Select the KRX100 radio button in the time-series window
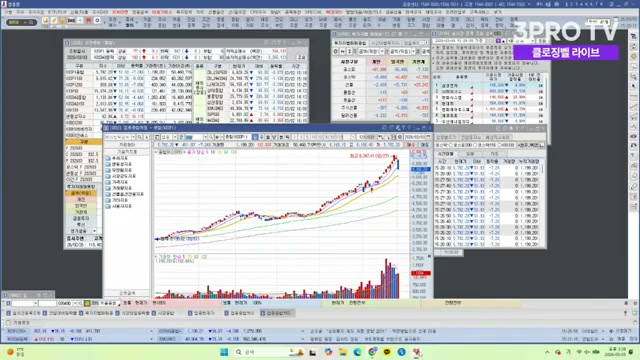Image resolution: width=640 pixels, height=360 pixels. point(500,145)
